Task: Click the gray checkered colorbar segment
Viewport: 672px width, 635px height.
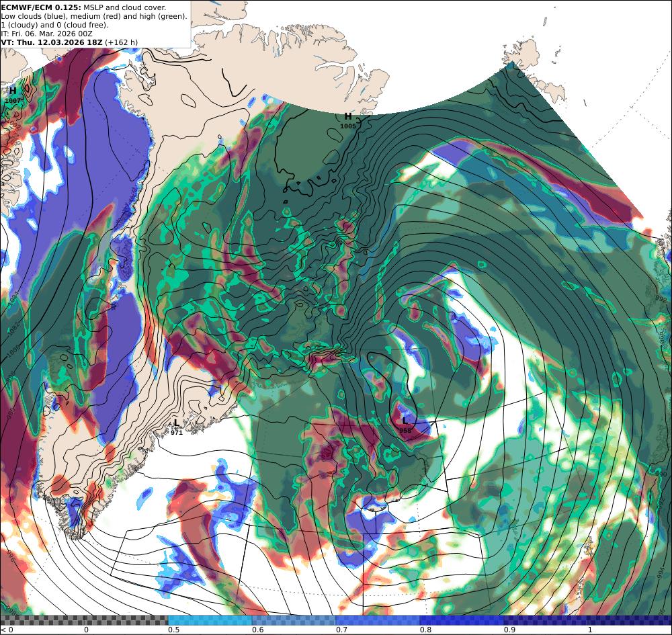Action: click(84, 620)
